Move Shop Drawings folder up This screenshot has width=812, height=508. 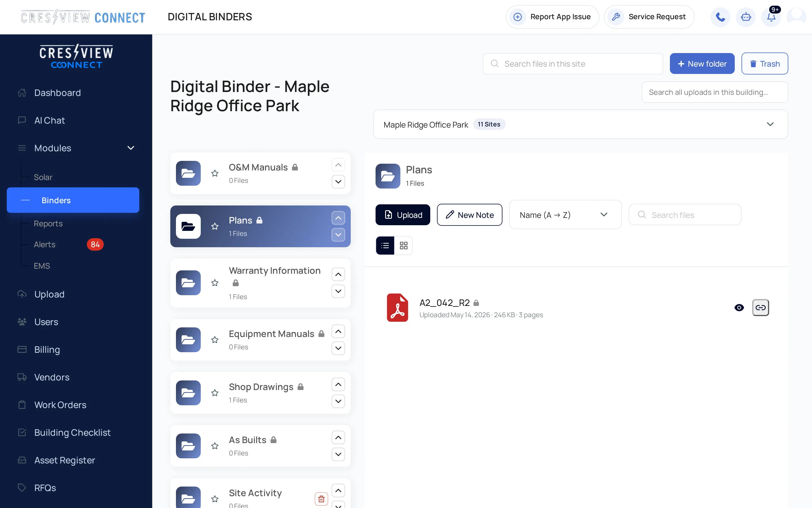338,385
